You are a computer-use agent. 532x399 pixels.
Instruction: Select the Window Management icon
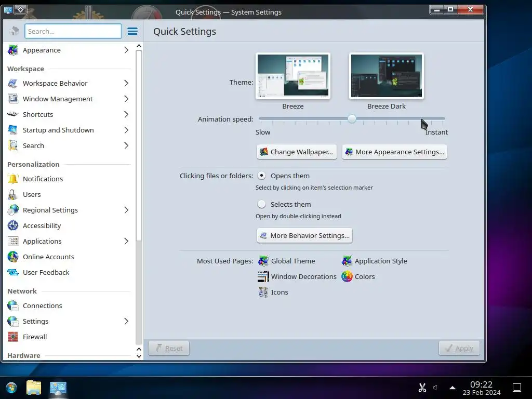tap(13, 99)
